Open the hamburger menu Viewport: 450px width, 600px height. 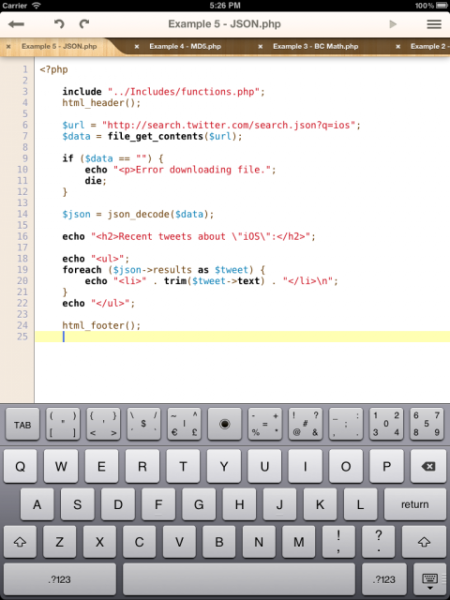tap(434, 24)
